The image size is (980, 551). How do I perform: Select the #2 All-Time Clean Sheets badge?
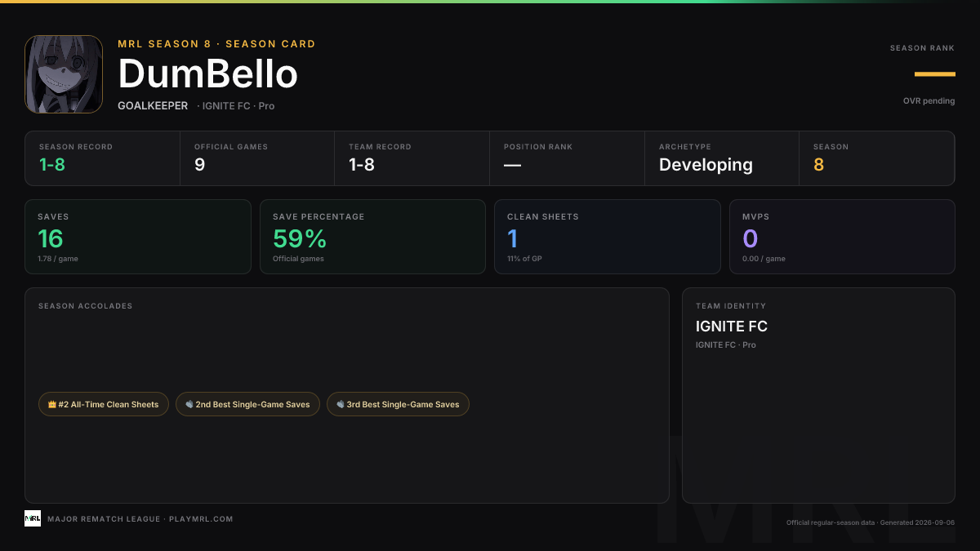104,404
